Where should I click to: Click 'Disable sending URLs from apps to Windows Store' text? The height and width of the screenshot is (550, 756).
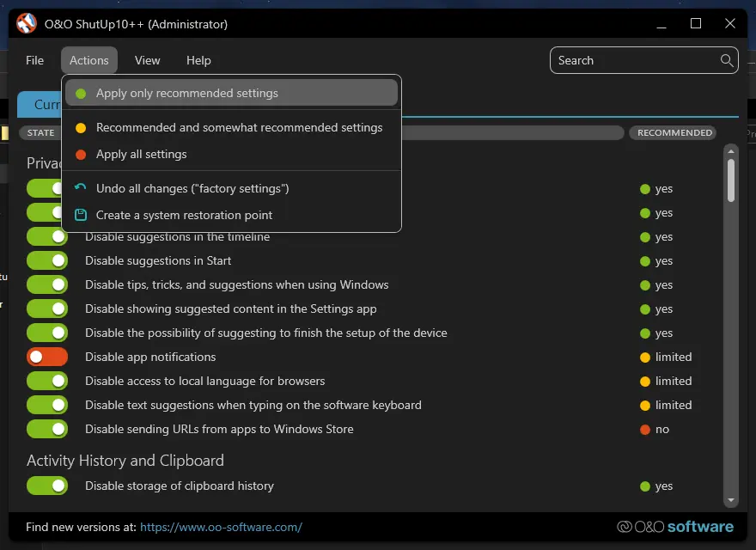click(219, 430)
